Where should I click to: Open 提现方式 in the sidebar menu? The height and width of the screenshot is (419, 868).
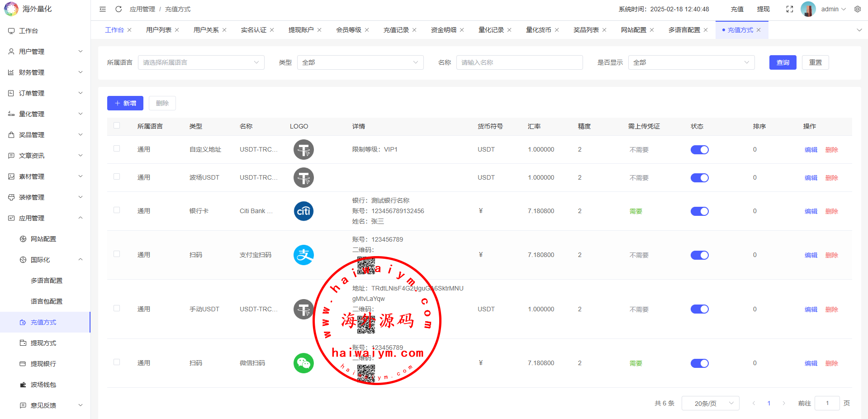coord(43,343)
